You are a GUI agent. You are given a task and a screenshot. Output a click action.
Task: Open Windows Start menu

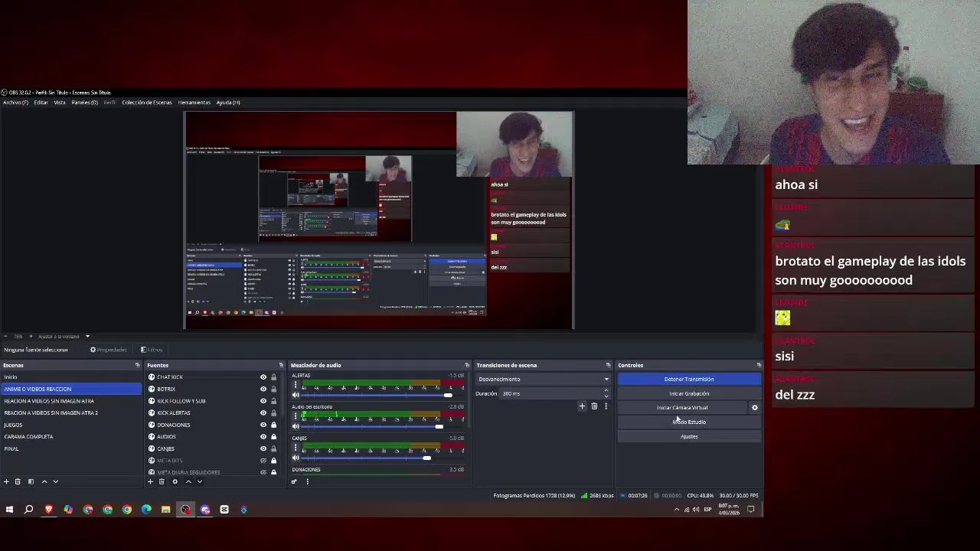(x=9, y=510)
